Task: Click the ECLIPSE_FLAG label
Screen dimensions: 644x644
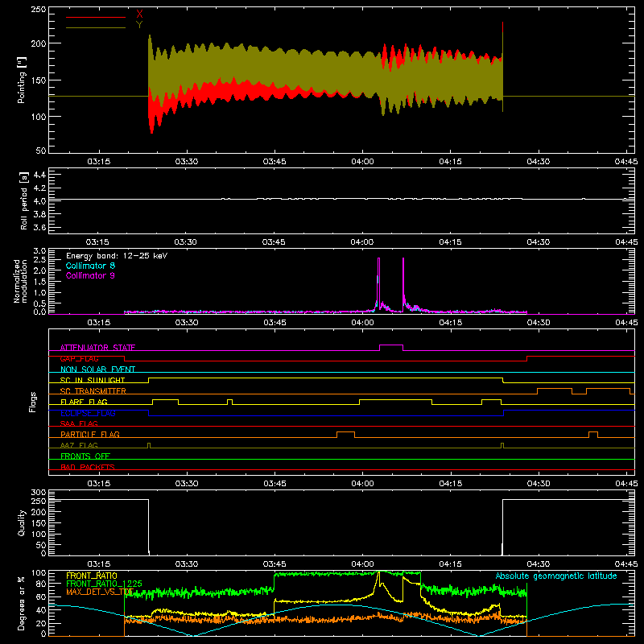Action: [x=88, y=413]
